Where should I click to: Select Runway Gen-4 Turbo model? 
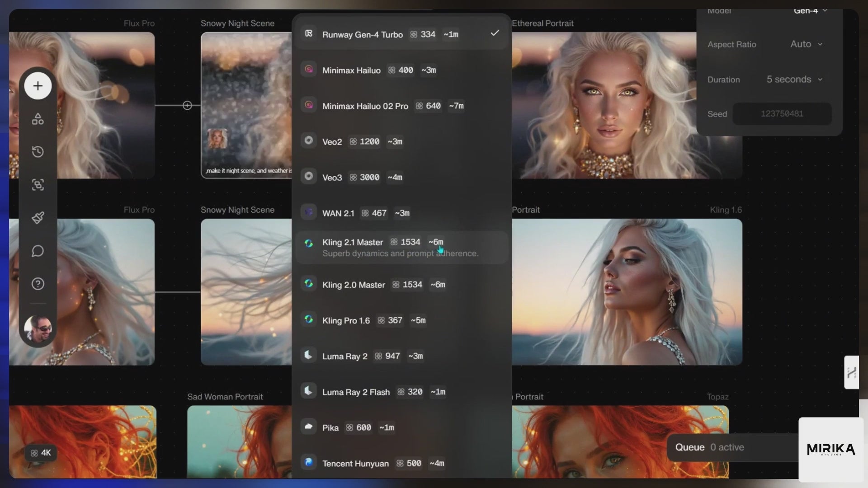point(401,34)
